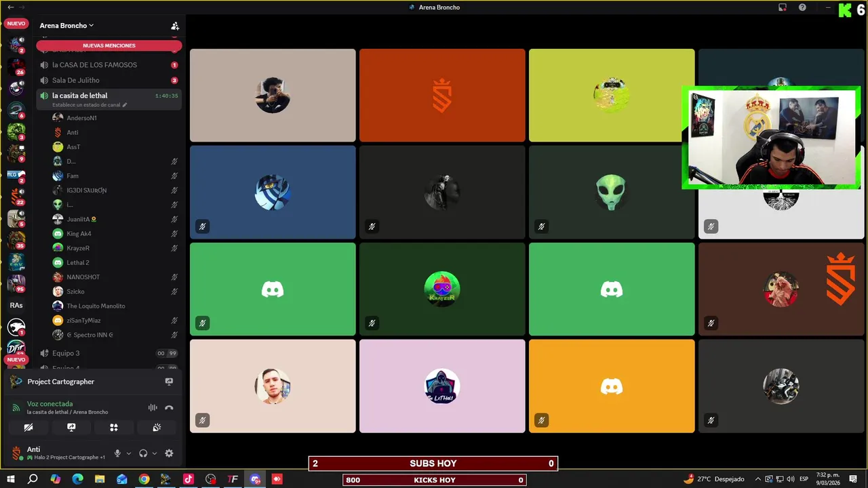Select the yellow-green tile on top row
The image size is (868, 488).
pyautogui.click(x=612, y=96)
